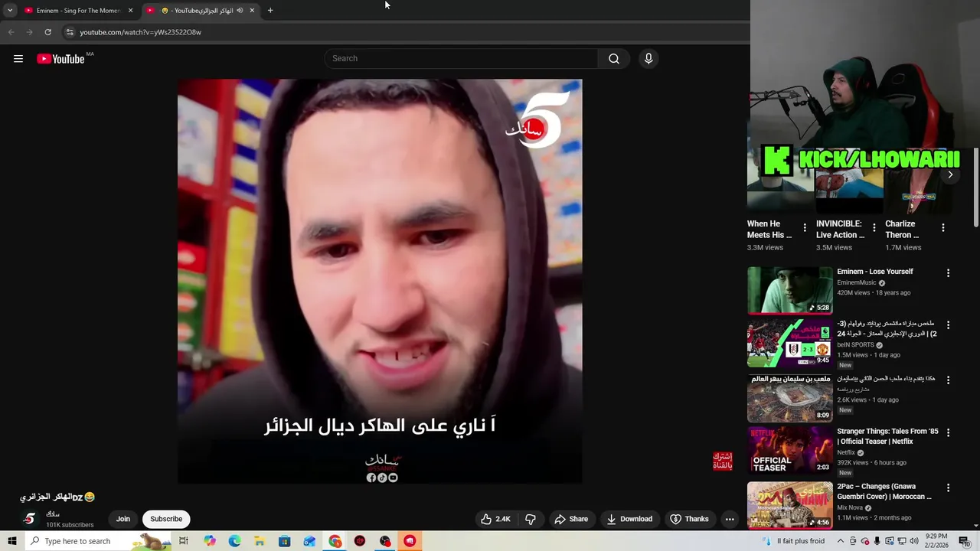Submit search with the magnifier button

614,59
